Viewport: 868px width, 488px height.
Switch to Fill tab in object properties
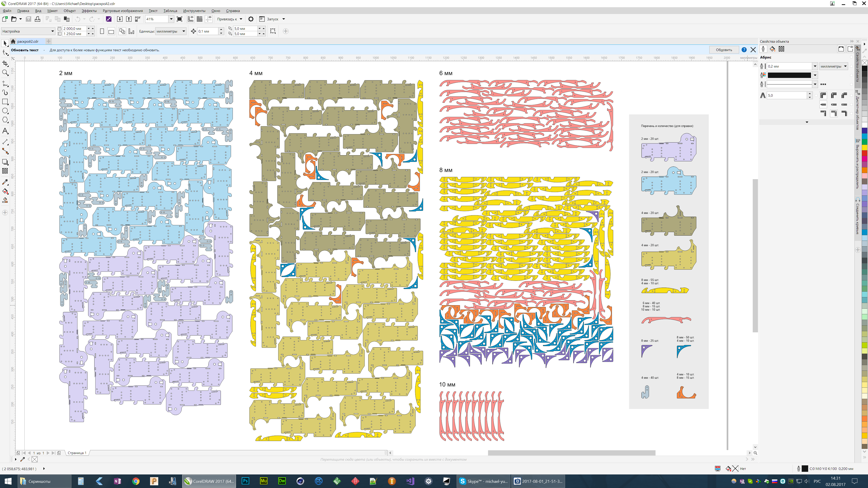772,49
